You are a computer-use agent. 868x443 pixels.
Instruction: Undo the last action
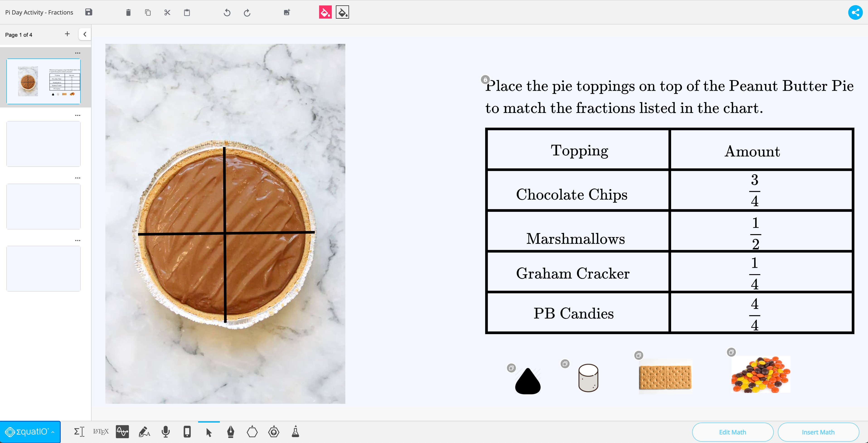(x=227, y=12)
